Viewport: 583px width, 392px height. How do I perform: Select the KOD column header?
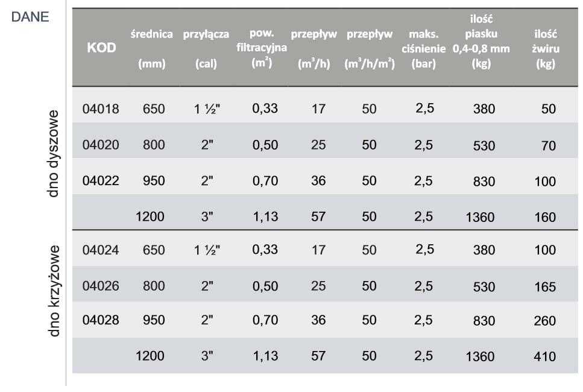[x=101, y=48]
